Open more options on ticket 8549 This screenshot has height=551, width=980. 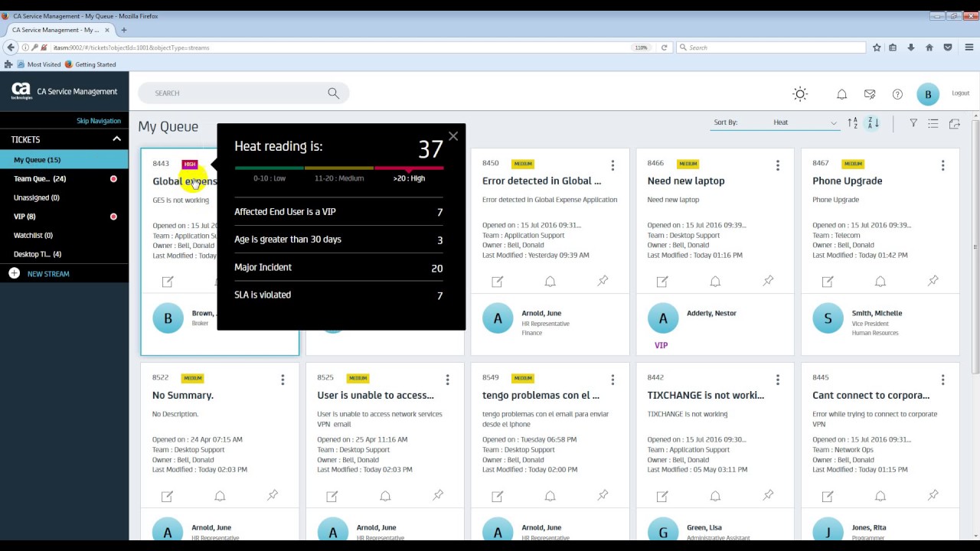click(612, 380)
